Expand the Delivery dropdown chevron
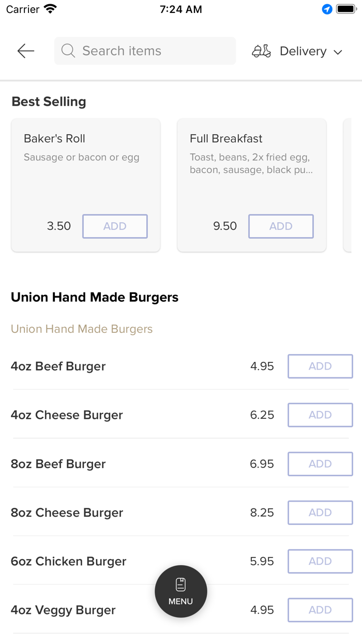Viewport: 362px width, 644px height. click(x=338, y=52)
